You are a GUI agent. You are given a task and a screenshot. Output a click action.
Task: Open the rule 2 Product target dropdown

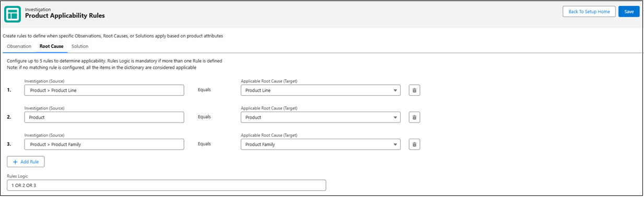[321, 117]
